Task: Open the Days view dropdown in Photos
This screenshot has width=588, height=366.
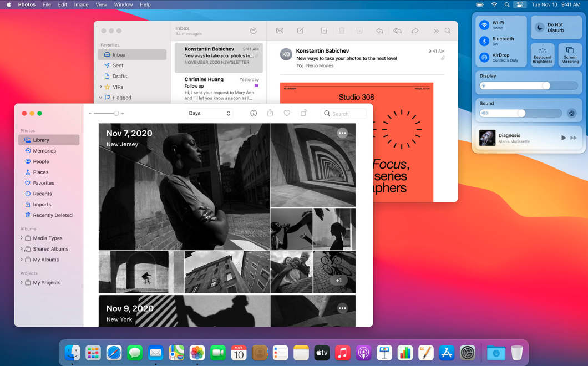Action: (x=210, y=113)
